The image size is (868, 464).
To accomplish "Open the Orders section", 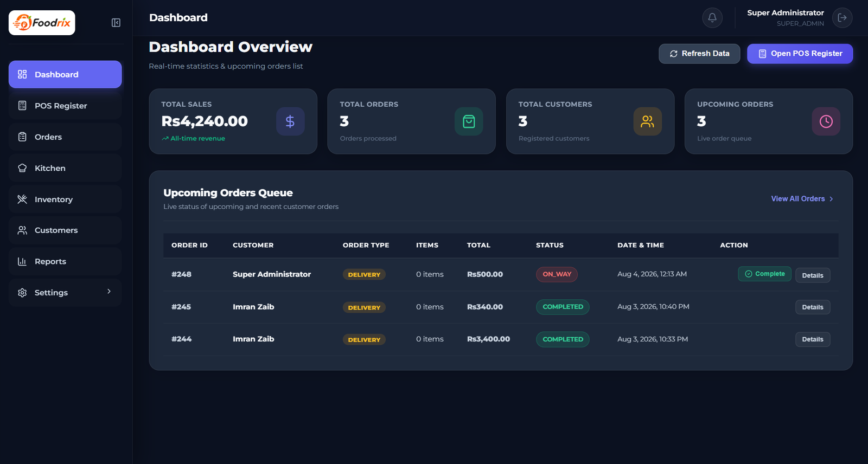I will coord(65,137).
